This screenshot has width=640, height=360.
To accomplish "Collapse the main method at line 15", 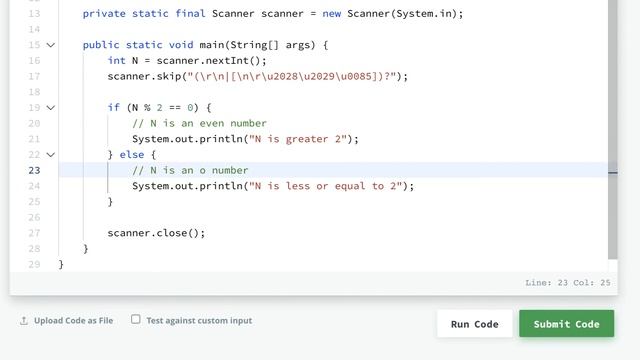I will (51, 45).
